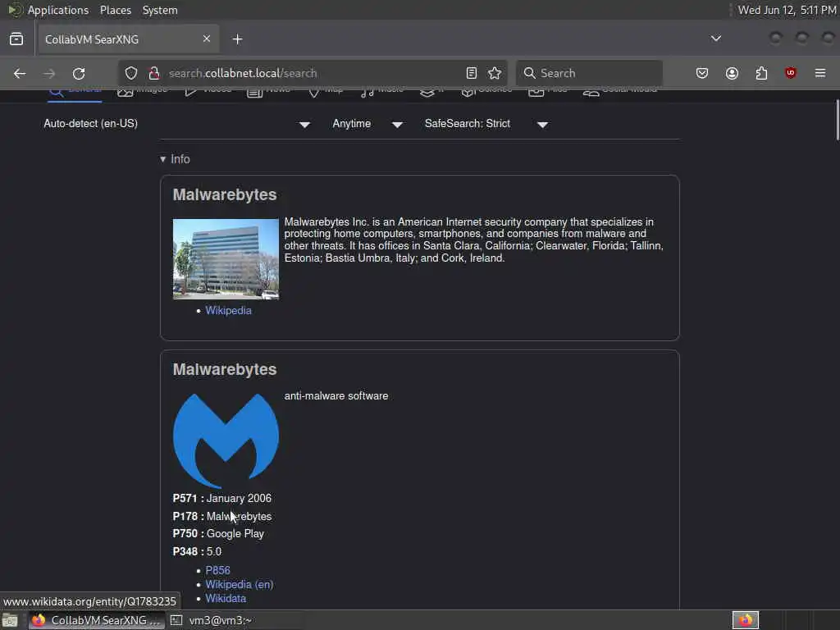Select the CollabVM SearXNG tab
Viewport: 840px width, 630px height.
coord(127,39)
